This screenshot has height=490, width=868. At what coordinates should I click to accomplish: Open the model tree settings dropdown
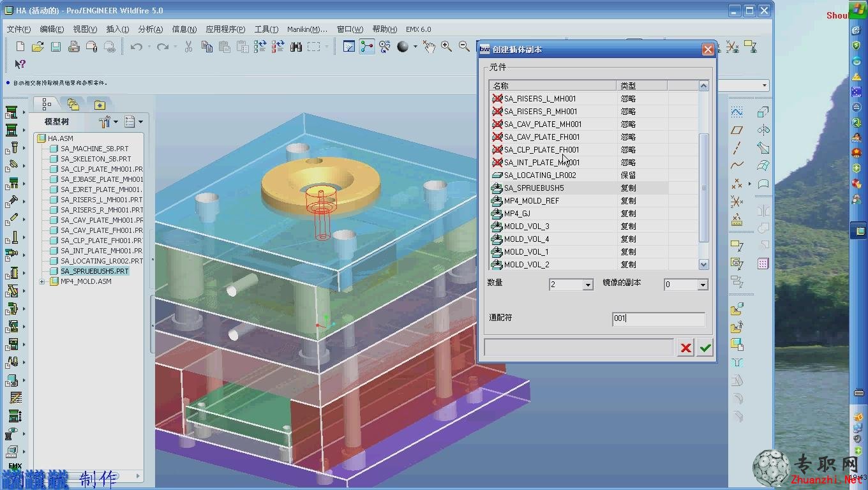(x=108, y=121)
